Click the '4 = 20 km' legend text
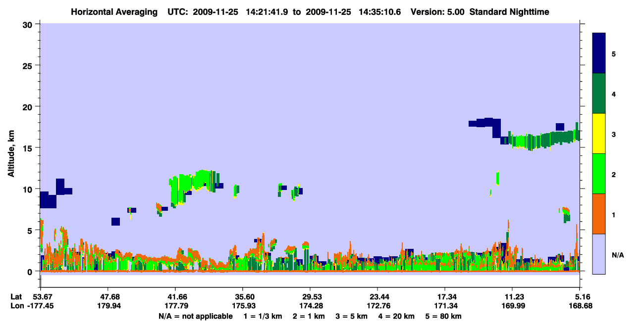644x330 pixels. (x=396, y=316)
